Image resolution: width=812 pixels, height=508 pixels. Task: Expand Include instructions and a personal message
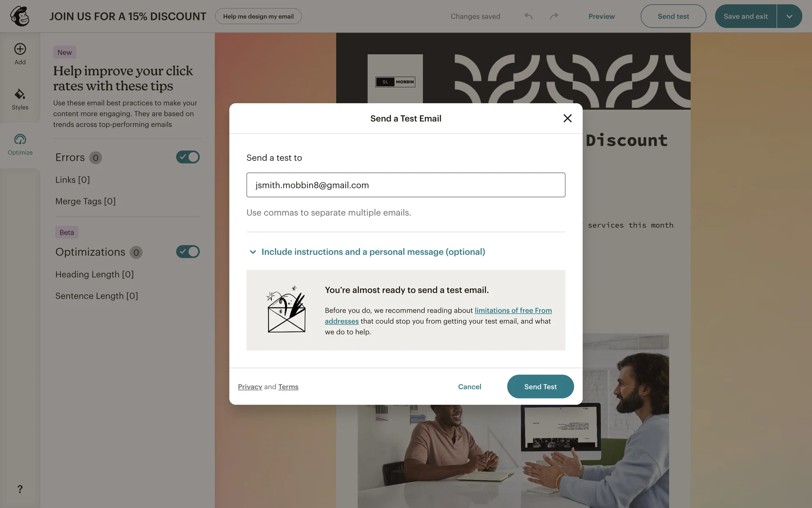(x=367, y=252)
